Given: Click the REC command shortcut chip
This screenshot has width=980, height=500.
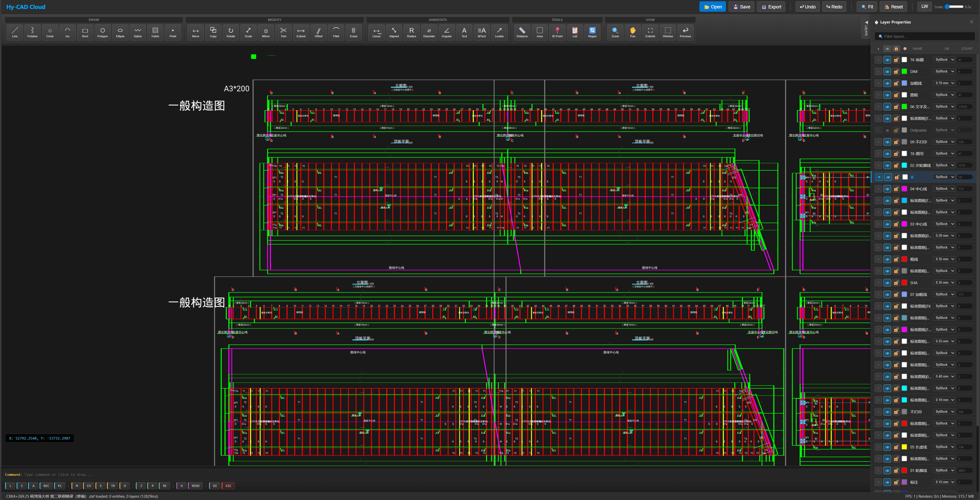Looking at the screenshot, I should pos(46,485).
